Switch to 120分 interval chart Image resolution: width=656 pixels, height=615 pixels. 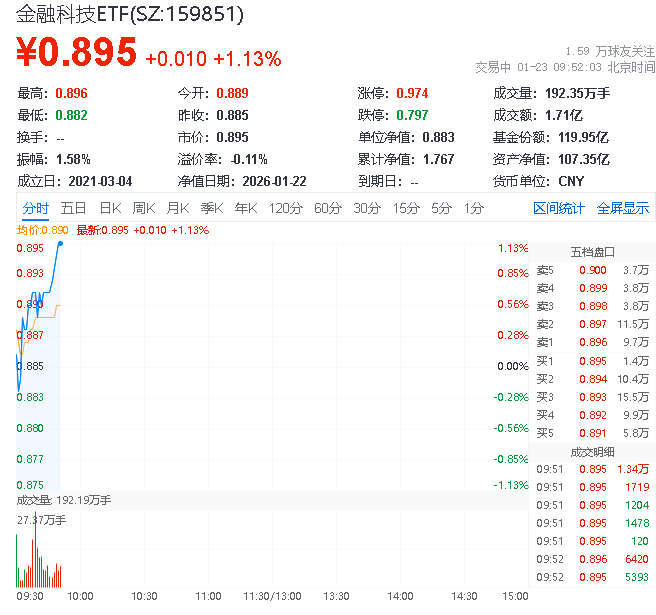[x=285, y=208]
